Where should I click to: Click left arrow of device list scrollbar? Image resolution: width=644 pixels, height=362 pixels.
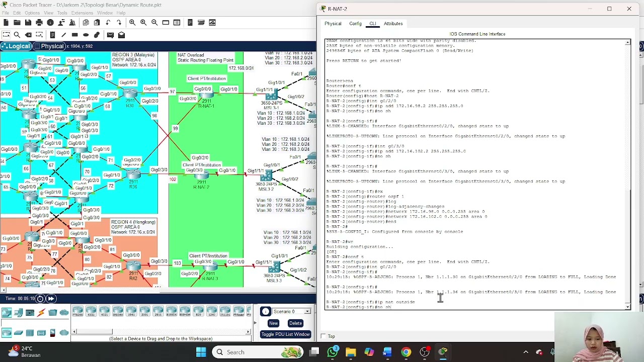[x=74, y=331]
